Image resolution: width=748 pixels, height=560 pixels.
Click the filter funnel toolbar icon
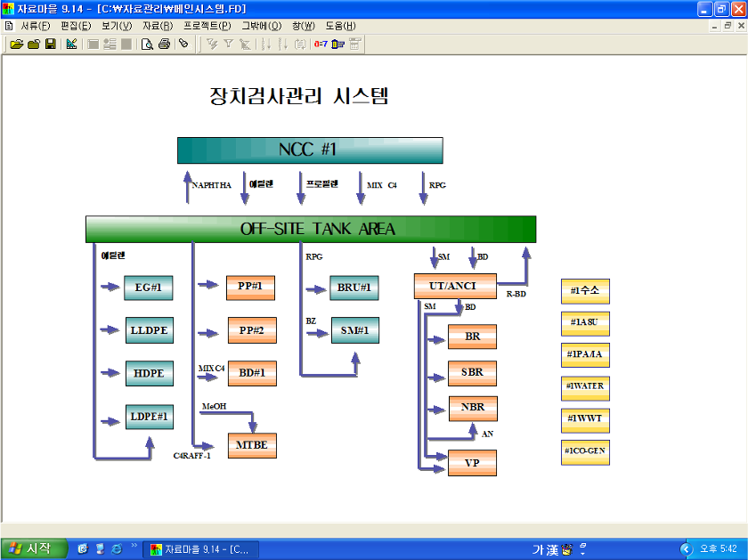[228, 44]
